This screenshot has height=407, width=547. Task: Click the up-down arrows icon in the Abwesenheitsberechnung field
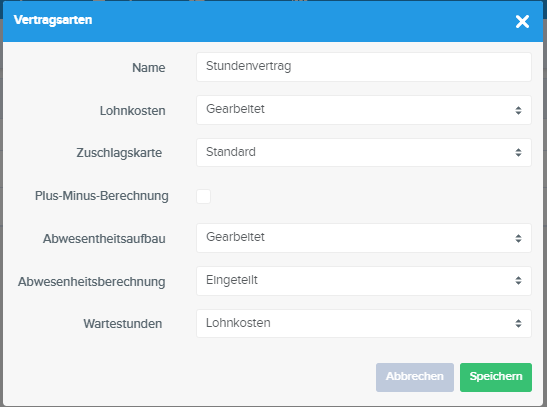pos(518,281)
